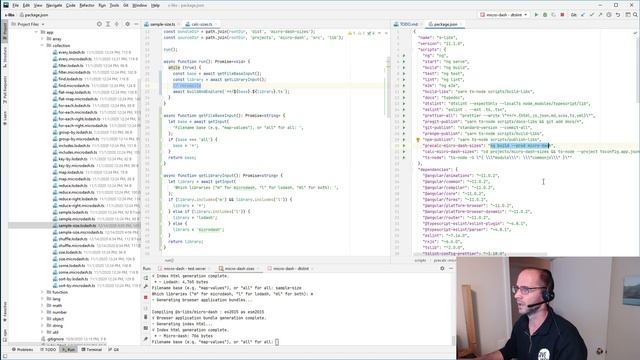Open the Favorites side panel tab
The width and height of the screenshot is (640, 360).
click(5, 311)
